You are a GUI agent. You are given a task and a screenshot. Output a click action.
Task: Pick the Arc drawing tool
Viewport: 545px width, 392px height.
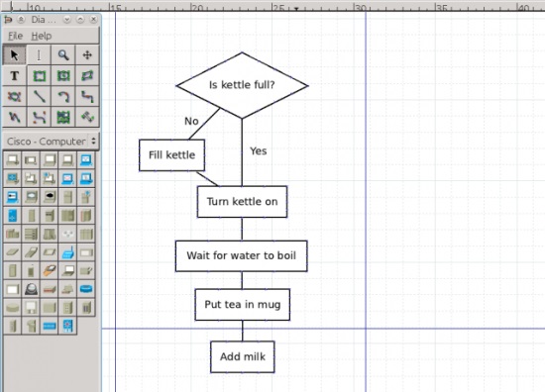[62, 97]
